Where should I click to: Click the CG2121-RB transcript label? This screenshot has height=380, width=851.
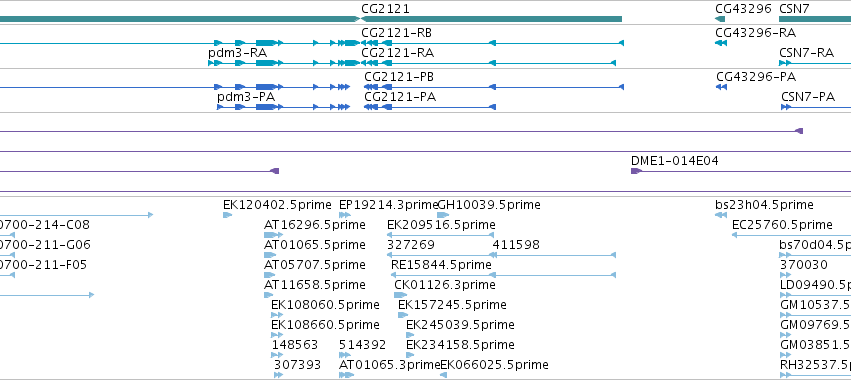click(x=397, y=33)
